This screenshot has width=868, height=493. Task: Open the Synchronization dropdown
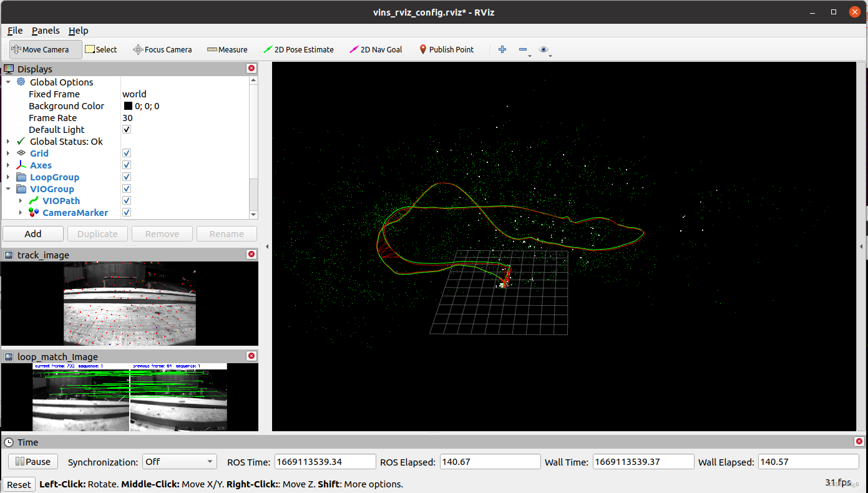pos(180,461)
